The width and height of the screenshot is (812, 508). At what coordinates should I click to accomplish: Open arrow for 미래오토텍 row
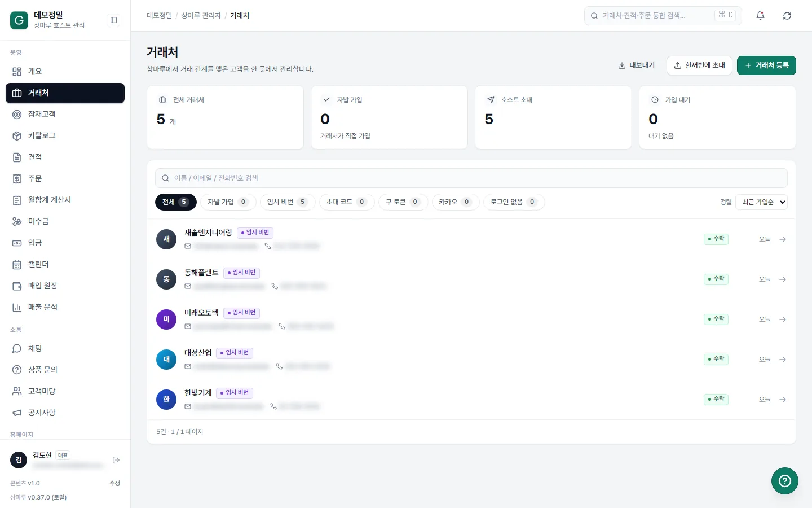click(783, 319)
